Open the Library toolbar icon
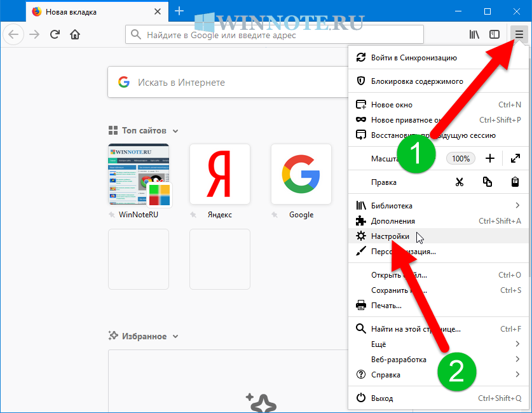532x413 pixels. coord(474,34)
